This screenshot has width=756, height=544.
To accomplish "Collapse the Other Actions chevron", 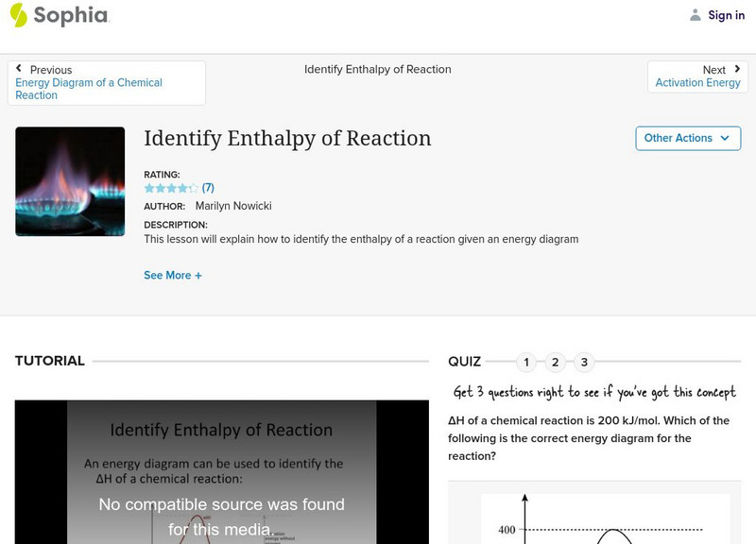I will [726, 138].
